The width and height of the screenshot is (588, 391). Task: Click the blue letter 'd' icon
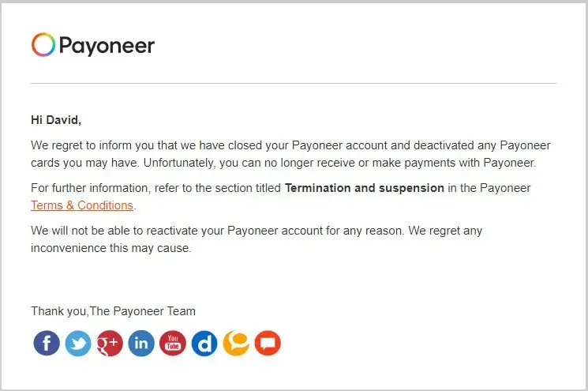coord(204,343)
